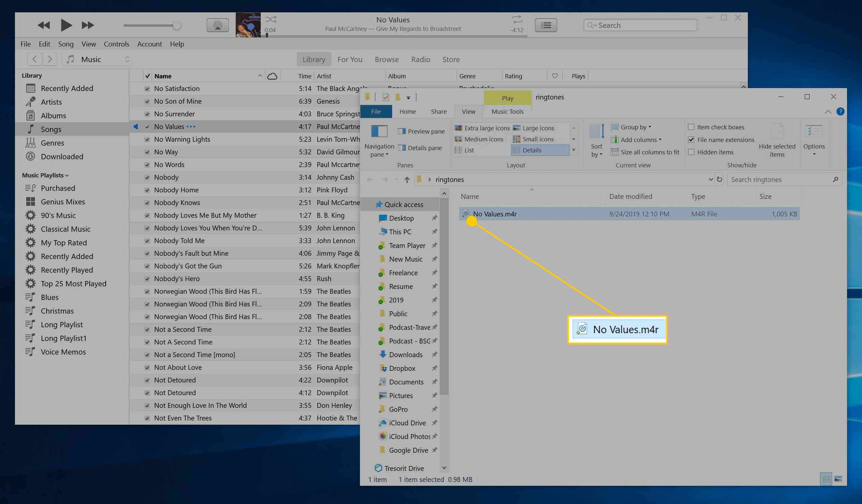Viewport: 862px width, 504px height.
Task: Open the Group by dropdown in ribbon
Action: click(635, 127)
